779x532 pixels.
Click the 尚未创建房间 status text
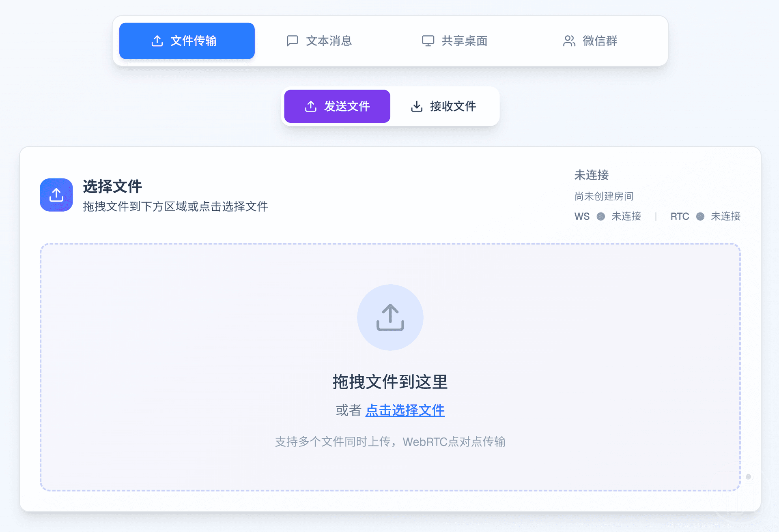coord(604,196)
